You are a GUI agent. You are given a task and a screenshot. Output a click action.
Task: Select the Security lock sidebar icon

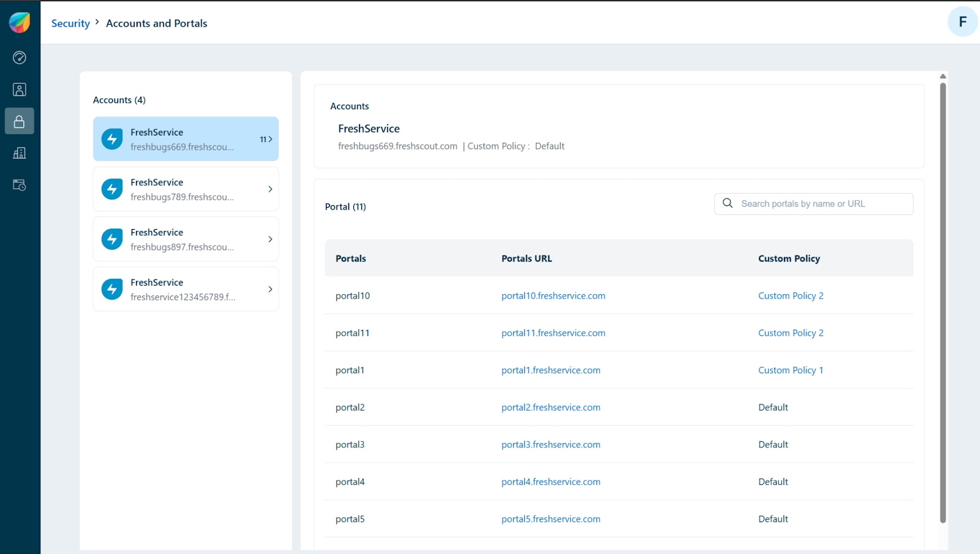[x=20, y=121]
